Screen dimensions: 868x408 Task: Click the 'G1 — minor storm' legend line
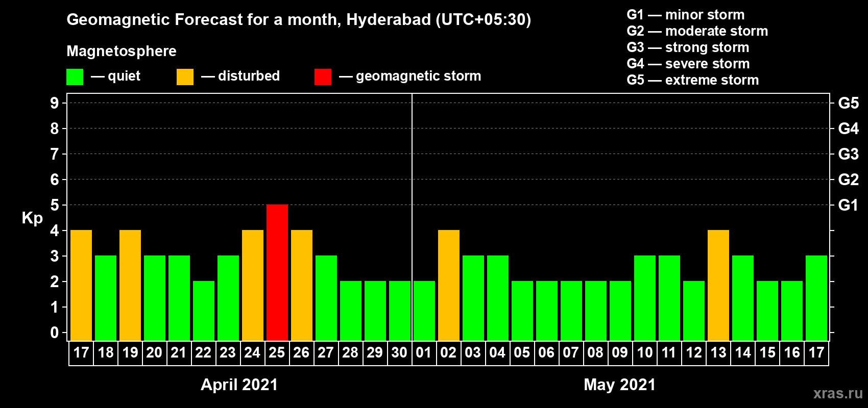686,15
